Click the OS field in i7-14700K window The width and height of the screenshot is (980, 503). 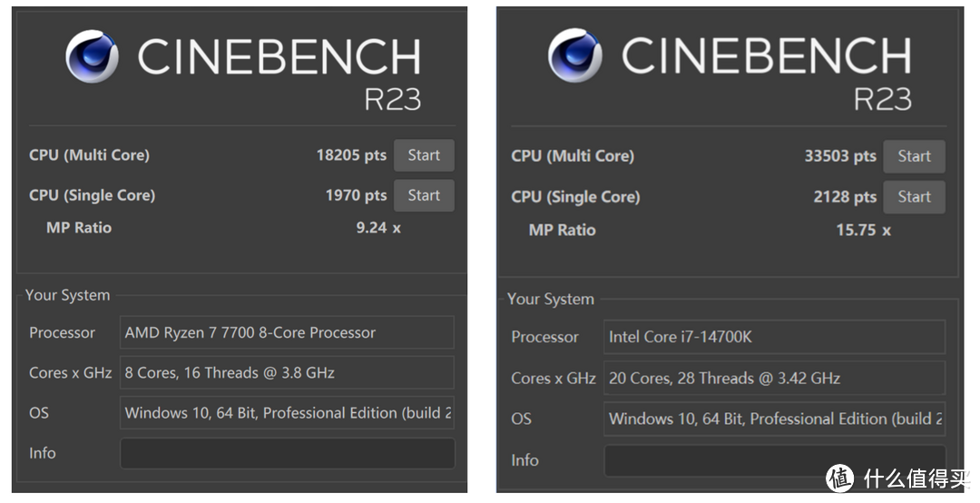point(774,419)
